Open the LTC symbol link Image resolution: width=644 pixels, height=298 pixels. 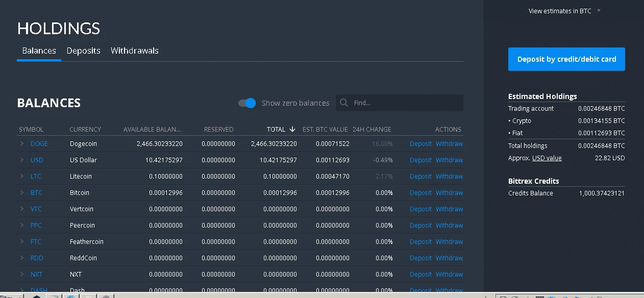[x=36, y=176]
